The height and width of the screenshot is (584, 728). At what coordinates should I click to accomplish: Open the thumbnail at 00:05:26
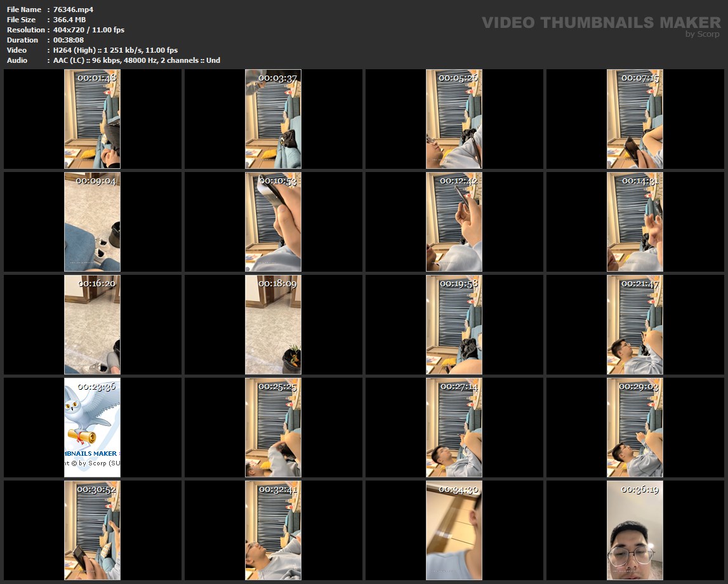pos(454,119)
